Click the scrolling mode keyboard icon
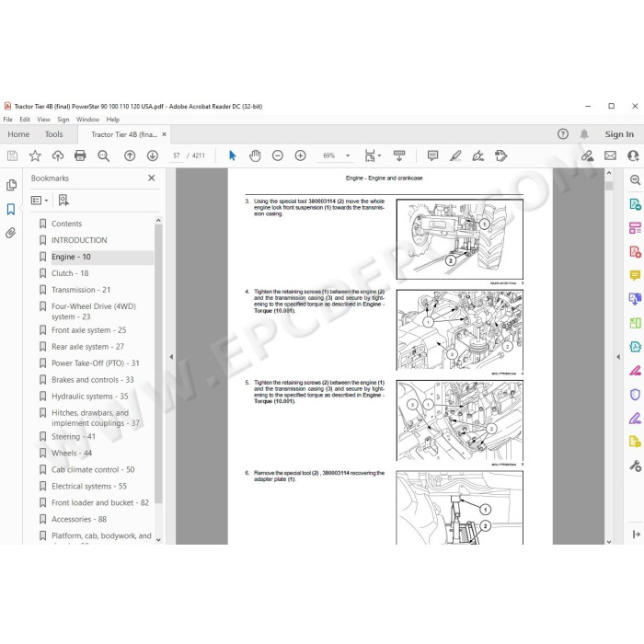Viewport: 644px width, 644px height. click(398, 155)
